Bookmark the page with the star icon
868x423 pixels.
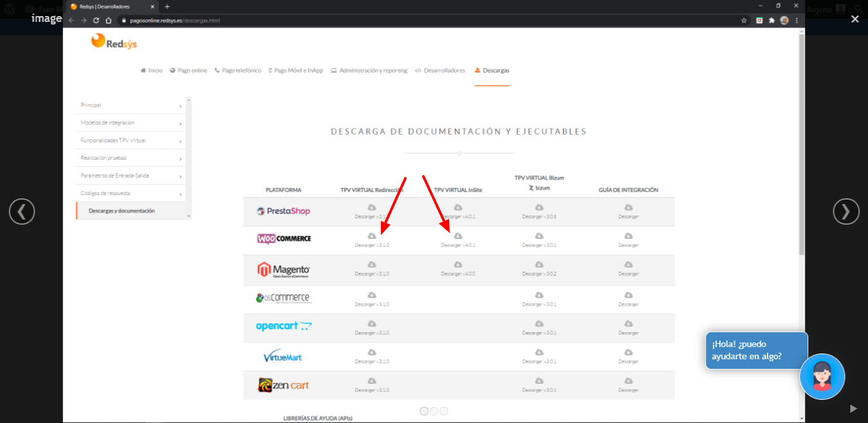pyautogui.click(x=744, y=20)
